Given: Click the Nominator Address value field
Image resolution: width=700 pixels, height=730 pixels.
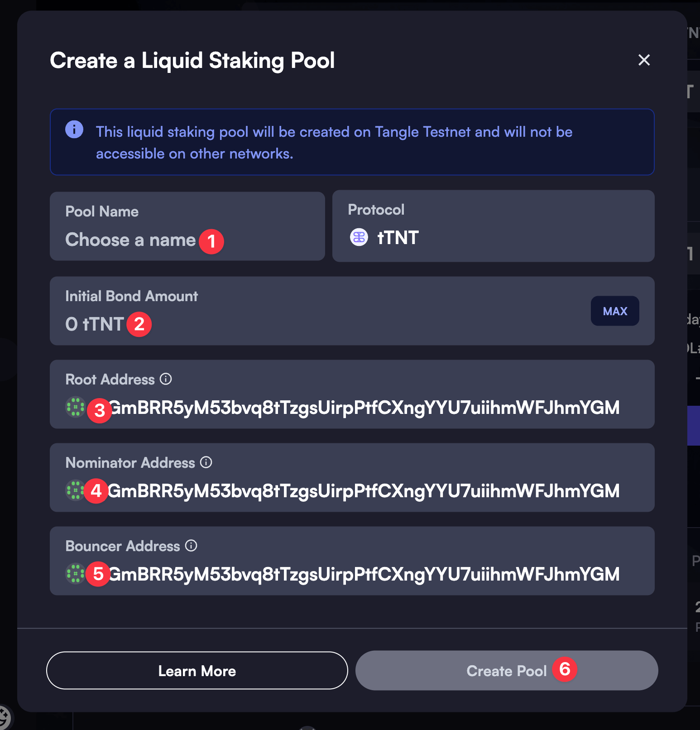Looking at the screenshot, I should click(362, 490).
